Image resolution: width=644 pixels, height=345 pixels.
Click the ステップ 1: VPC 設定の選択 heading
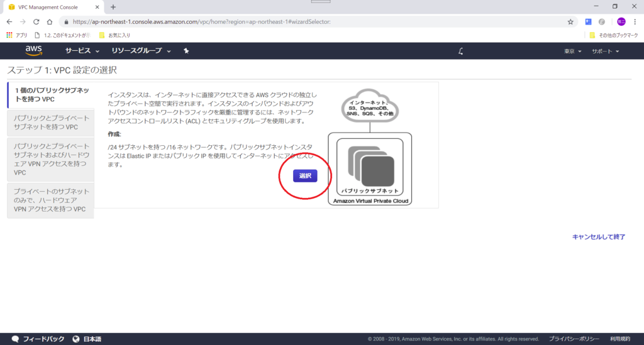[62, 70]
